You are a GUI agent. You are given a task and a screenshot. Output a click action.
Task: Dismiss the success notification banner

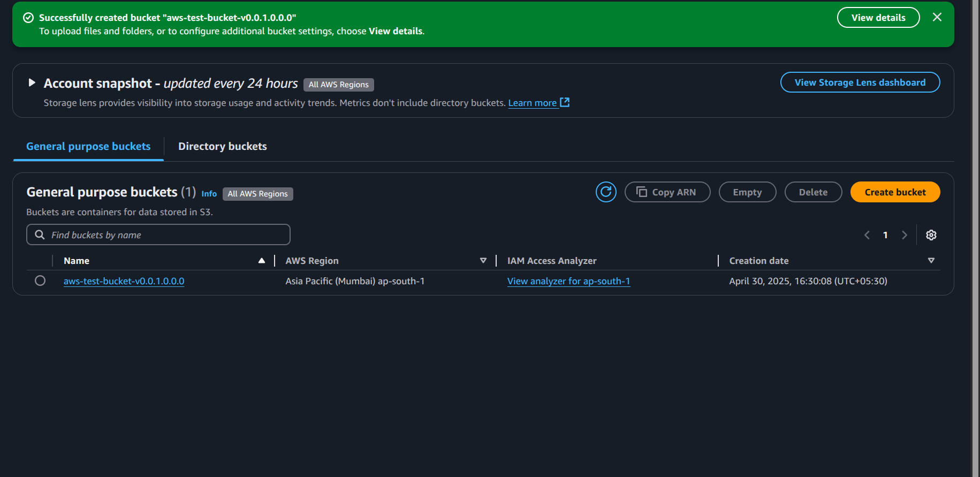tap(937, 17)
